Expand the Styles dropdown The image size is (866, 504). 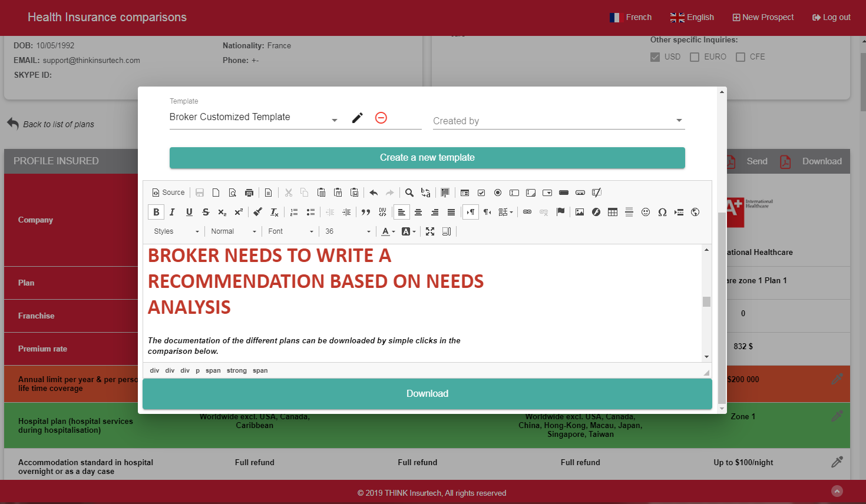[x=176, y=232]
